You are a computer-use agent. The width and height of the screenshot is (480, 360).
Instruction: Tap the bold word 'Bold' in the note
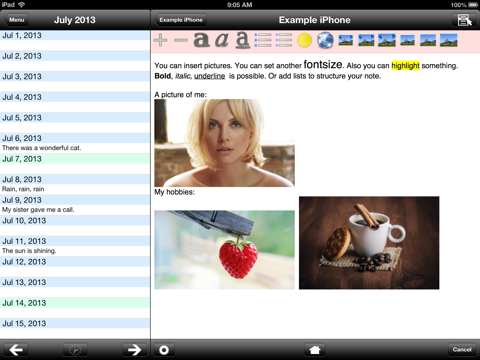coord(163,76)
